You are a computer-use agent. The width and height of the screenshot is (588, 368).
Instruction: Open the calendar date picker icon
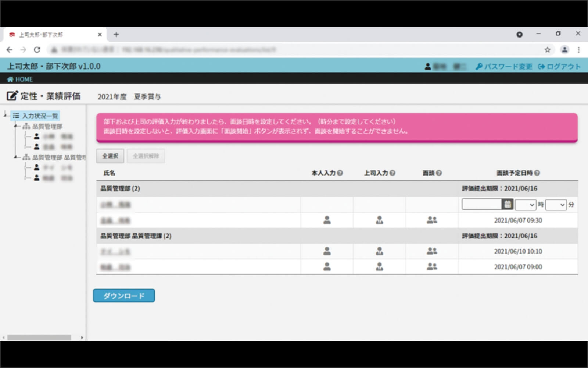coord(508,204)
